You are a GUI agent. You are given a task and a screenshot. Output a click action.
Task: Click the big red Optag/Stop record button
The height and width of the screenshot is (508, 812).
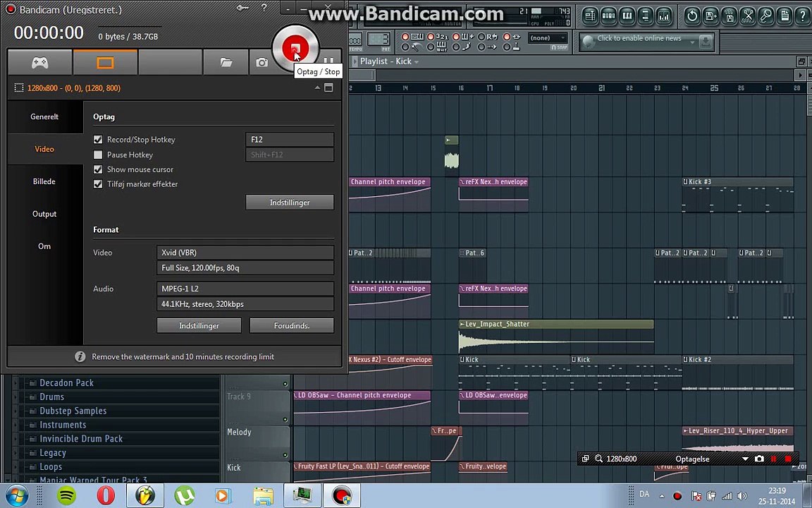pyautogui.click(x=295, y=49)
